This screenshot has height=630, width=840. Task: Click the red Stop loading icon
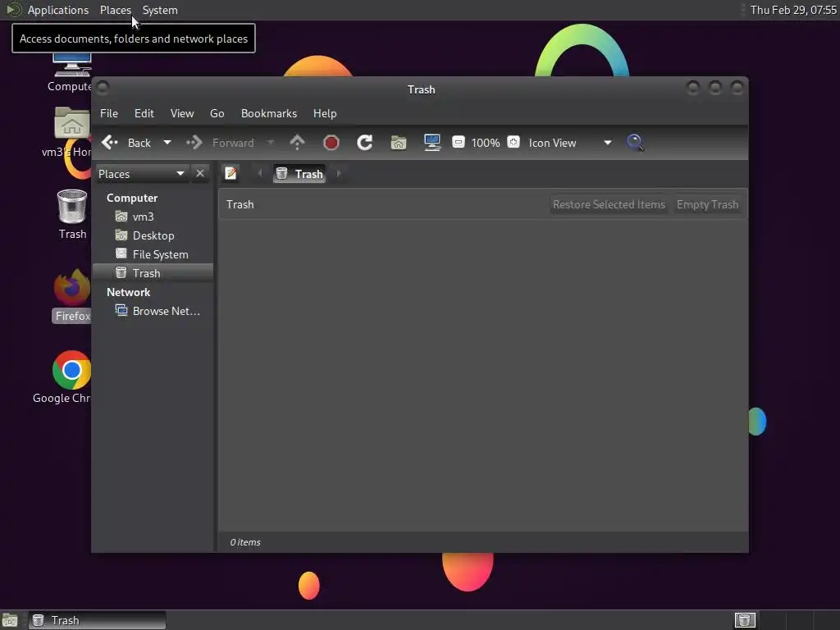click(x=331, y=143)
